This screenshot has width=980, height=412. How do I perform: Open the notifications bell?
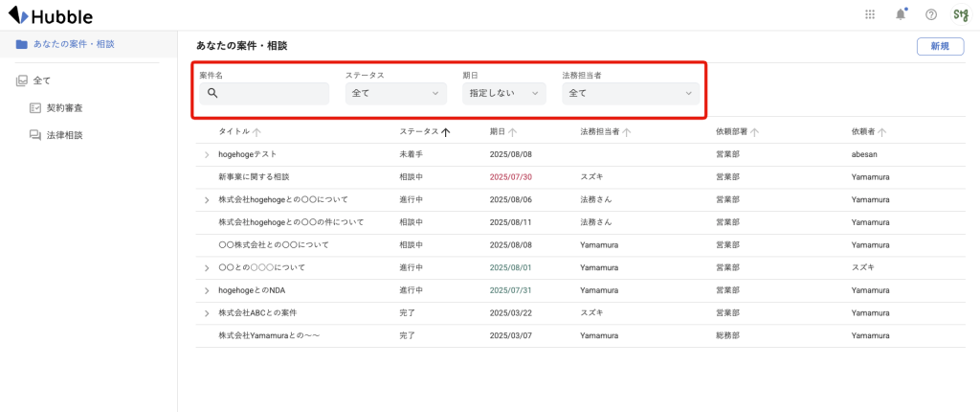tap(901, 14)
